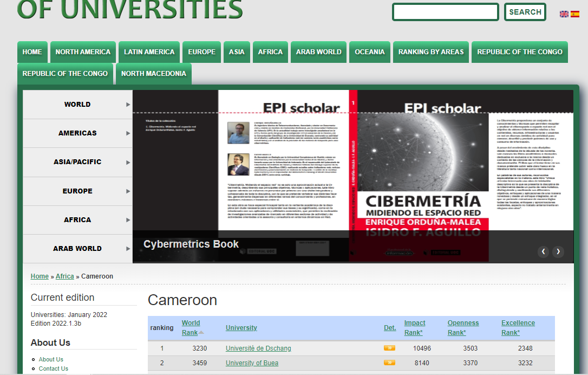This screenshot has height=375, width=588.
Task: Go to next slide in banner
Action: point(558,251)
